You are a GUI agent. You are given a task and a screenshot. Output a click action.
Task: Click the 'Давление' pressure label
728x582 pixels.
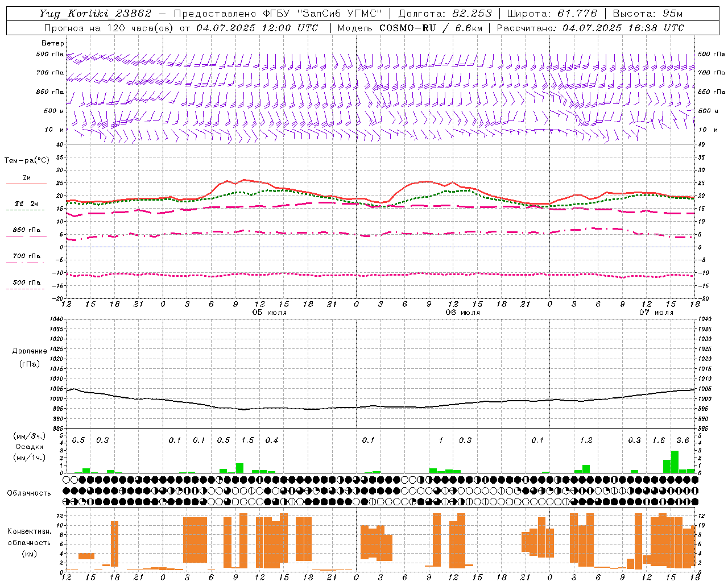(30, 351)
